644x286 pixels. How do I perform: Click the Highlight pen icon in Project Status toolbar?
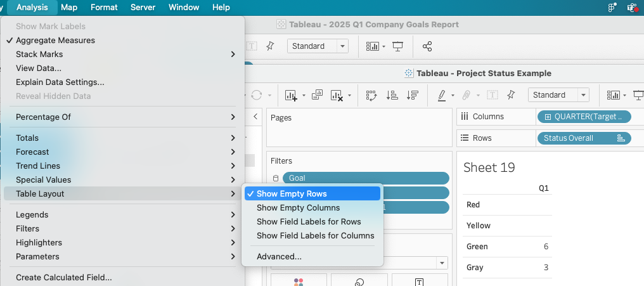(442, 95)
